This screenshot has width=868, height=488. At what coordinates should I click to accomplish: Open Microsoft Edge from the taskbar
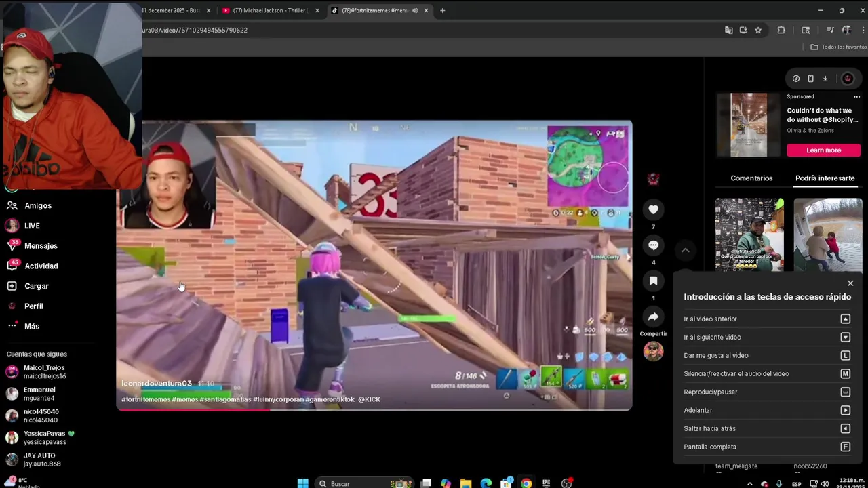486,483
